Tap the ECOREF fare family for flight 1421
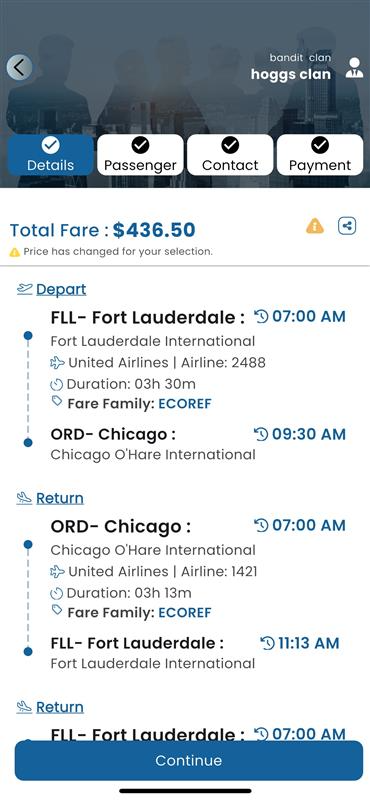Screen dimensions: 370x800 (185, 613)
